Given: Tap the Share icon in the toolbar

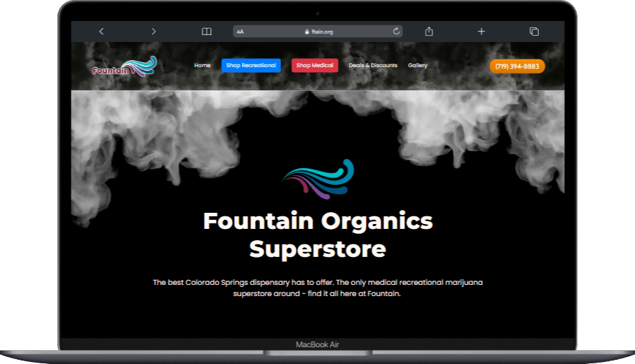Looking at the screenshot, I should pos(429,31).
